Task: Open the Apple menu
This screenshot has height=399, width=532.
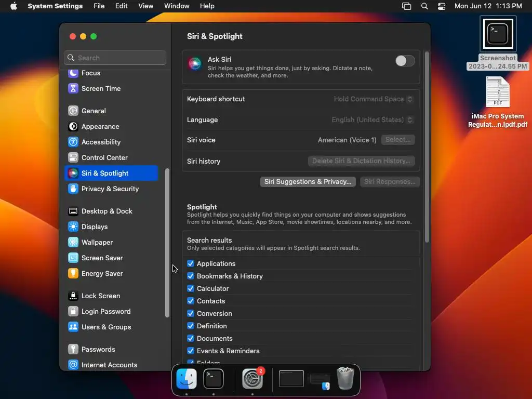Action: click(x=14, y=6)
